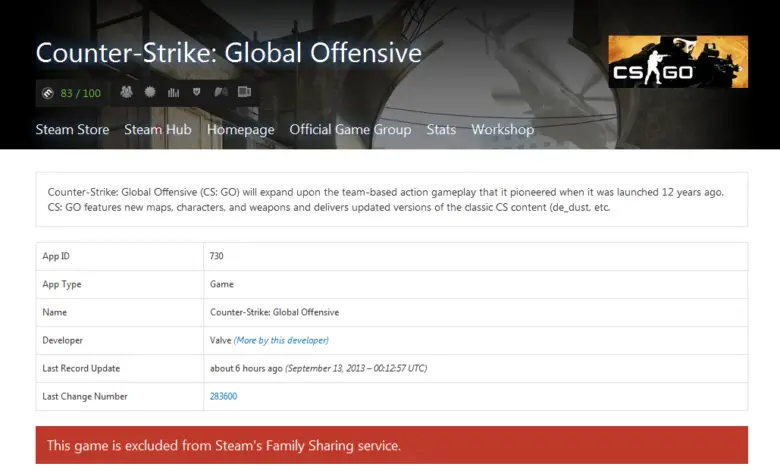Image resolution: width=780 pixels, height=470 pixels.
Task: Click the CS:GO logo thumbnail
Action: (678, 62)
